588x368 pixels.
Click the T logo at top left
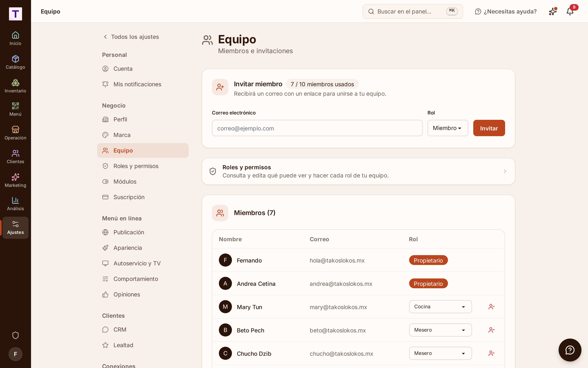coord(15,14)
